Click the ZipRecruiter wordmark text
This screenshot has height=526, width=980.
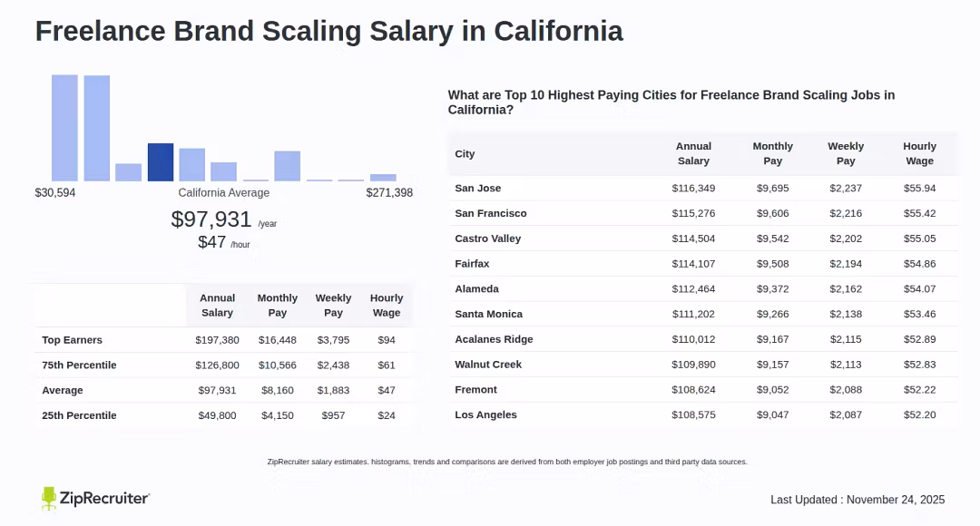tap(104, 498)
